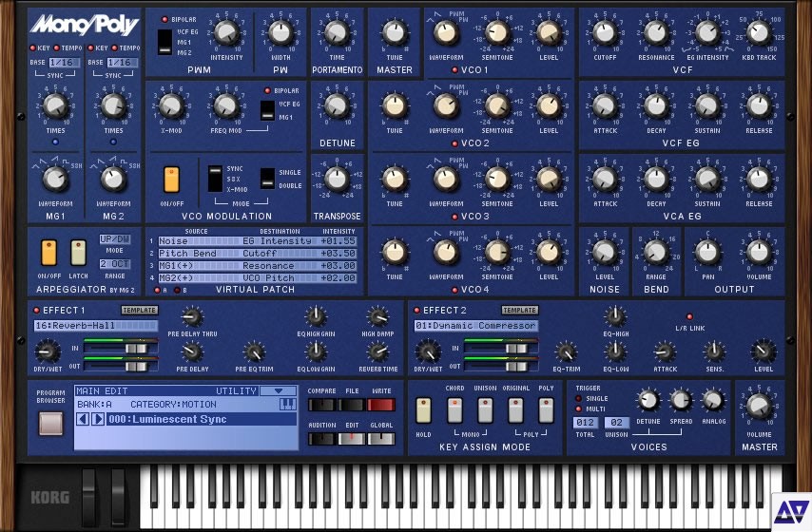Select the Multi trigger option
The width and height of the screenshot is (812, 532).
[578, 408]
